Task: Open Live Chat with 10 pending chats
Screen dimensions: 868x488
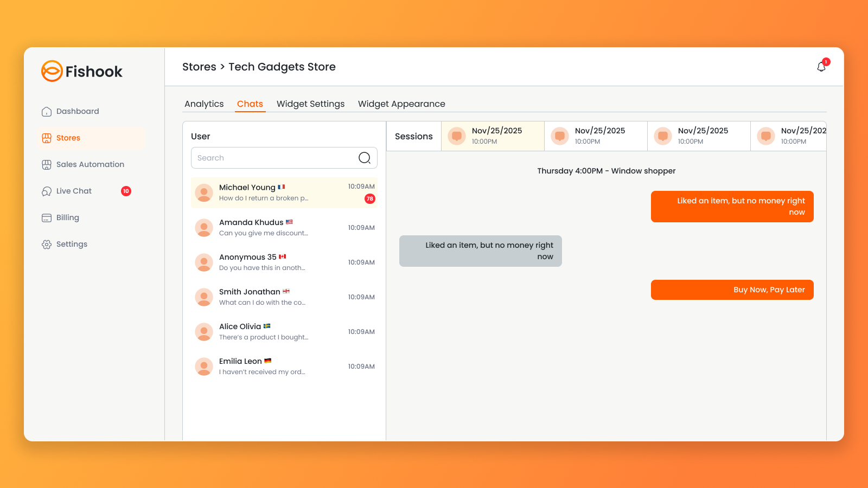Action: tap(73, 191)
